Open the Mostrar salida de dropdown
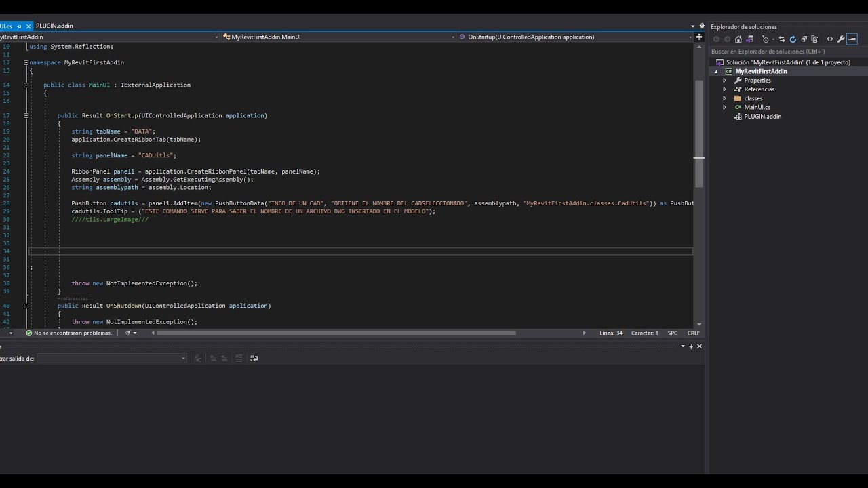The image size is (868, 488). pyautogui.click(x=112, y=358)
